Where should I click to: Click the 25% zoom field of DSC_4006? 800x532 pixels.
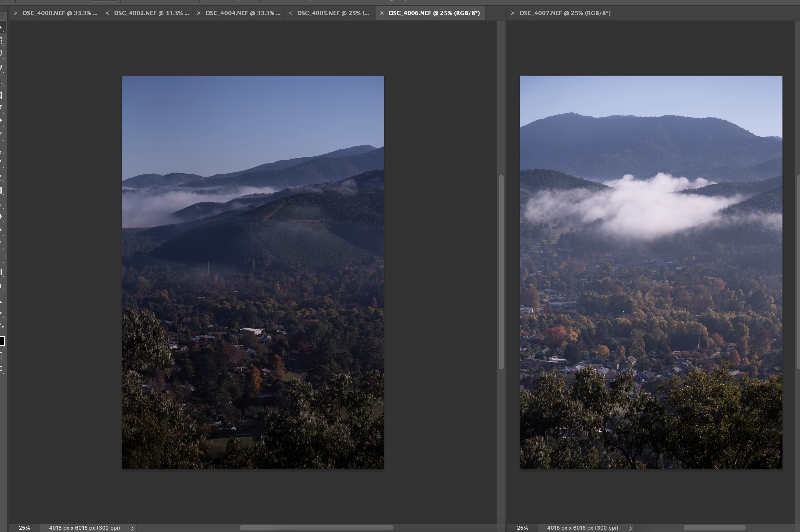24,528
